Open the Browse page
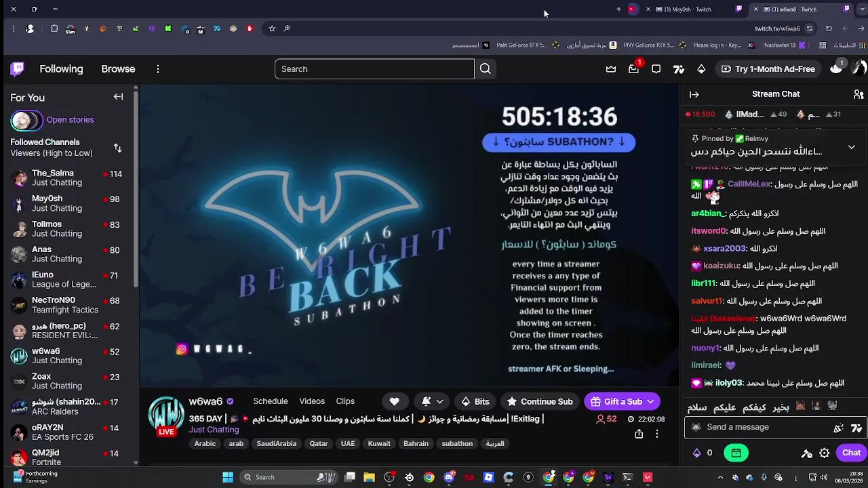The image size is (868, 488). 118,68
